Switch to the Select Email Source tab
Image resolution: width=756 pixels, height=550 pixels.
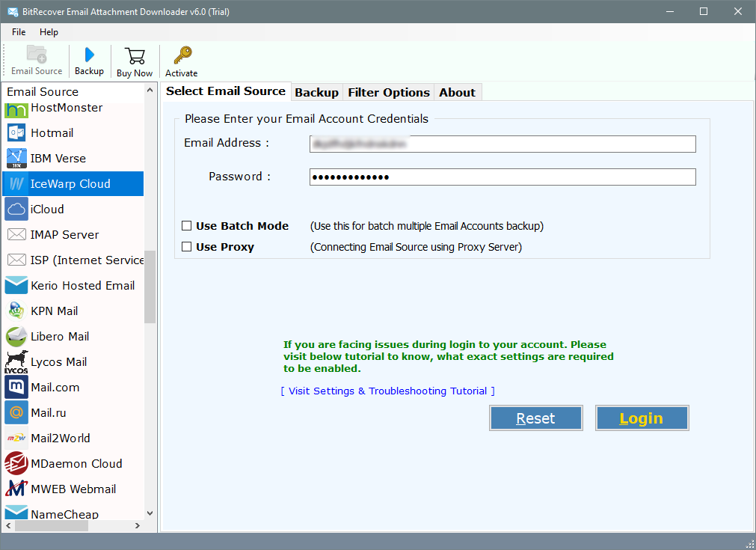point(226,91)
